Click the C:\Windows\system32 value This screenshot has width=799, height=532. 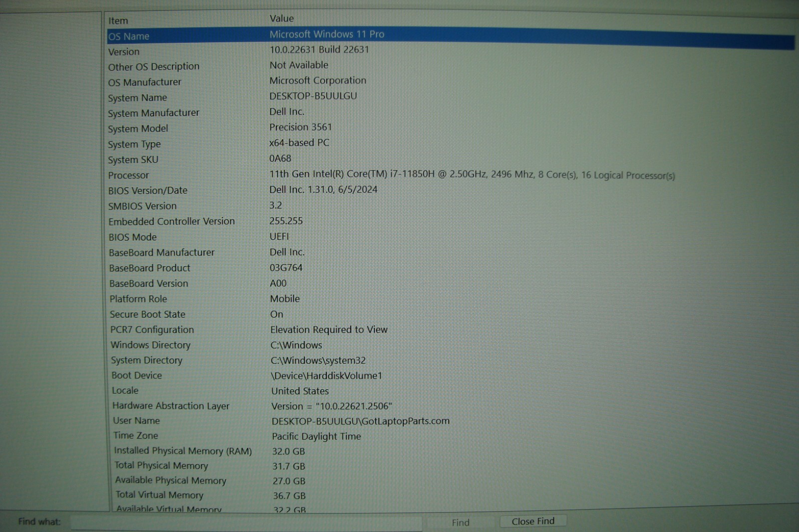[318, 360]
